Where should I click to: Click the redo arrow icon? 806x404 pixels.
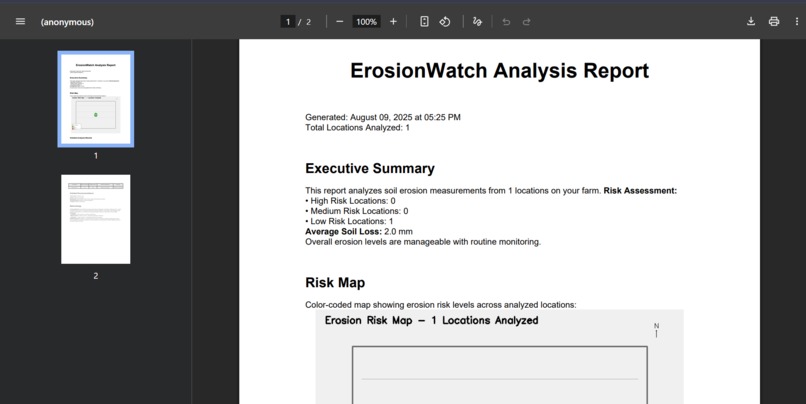[x=526, y=22]
